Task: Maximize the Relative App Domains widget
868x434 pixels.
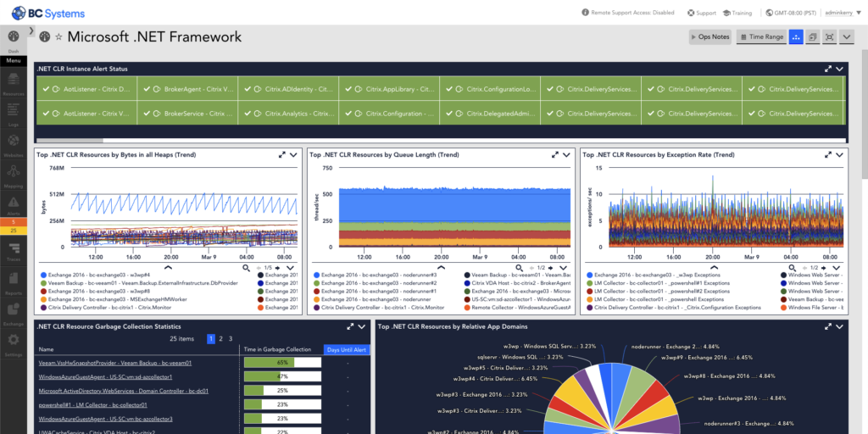Action: [828, 326]
